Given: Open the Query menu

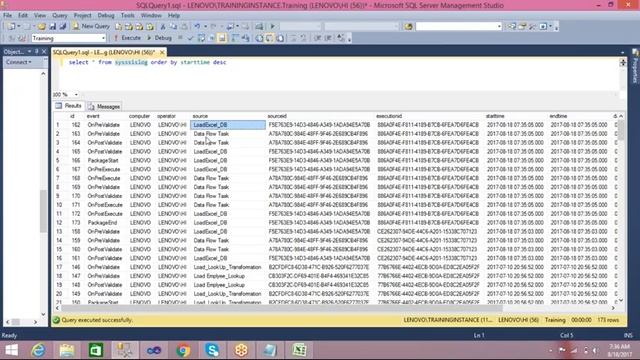Looking at the screenshot, I should [x=60, y=16].
